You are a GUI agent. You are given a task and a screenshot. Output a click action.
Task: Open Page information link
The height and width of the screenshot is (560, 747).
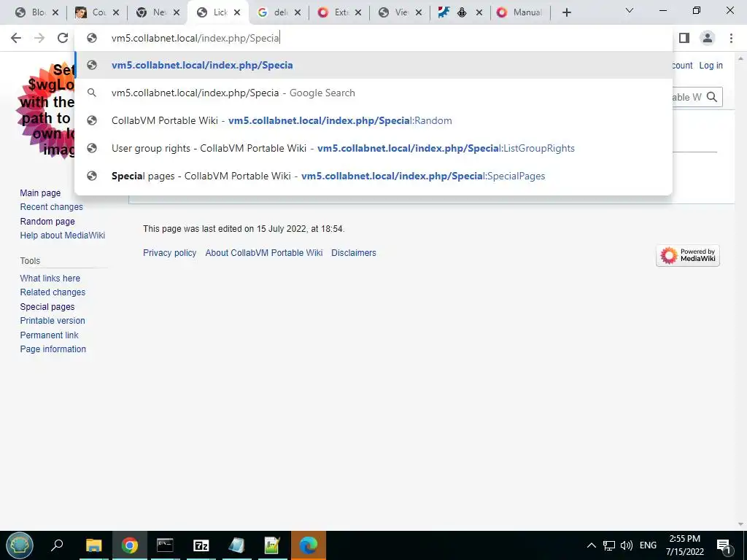point(53,349)
